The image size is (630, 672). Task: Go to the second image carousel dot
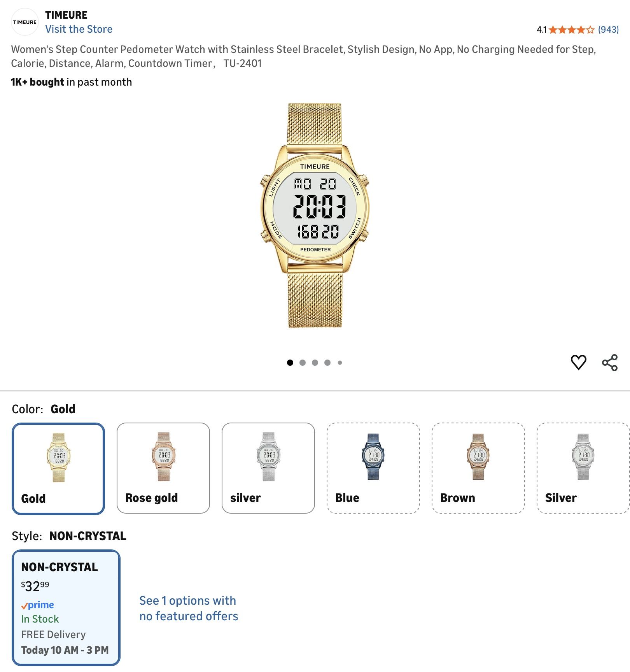(x=303, y=363)
